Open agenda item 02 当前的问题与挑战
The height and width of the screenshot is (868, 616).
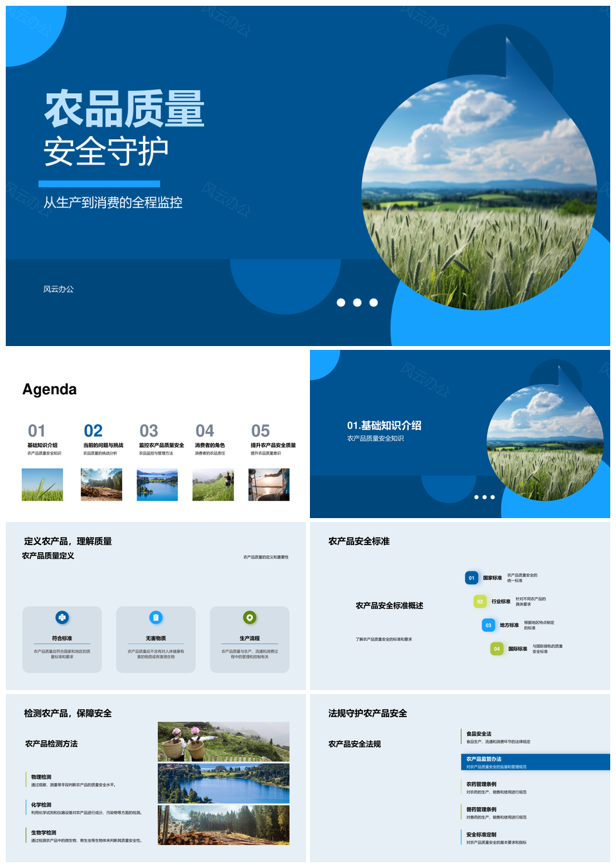tap(103, 438)
